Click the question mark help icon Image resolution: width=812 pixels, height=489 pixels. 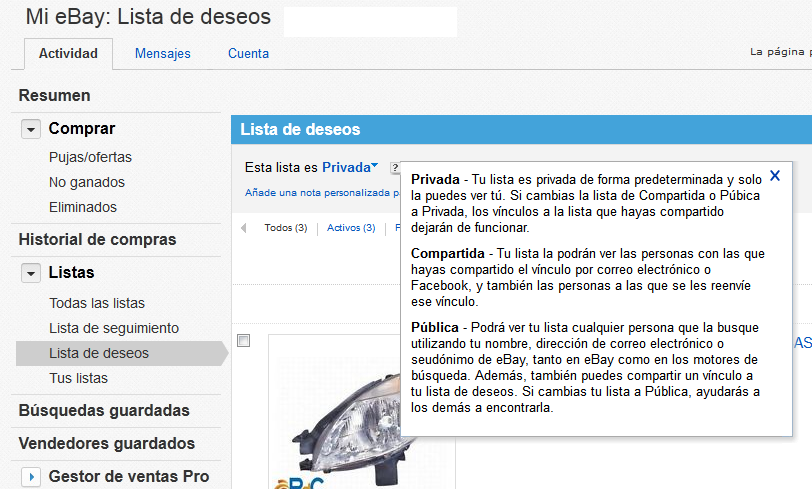coord(395,167)
